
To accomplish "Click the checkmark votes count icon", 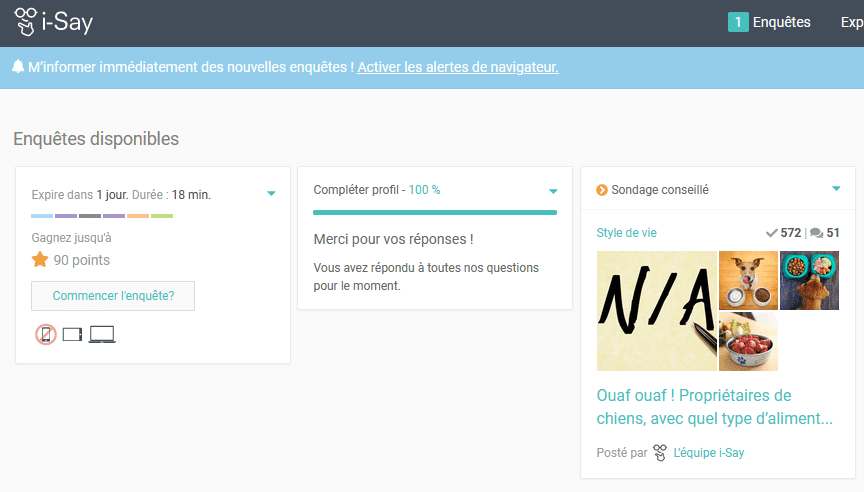I will tap(771, 233).
